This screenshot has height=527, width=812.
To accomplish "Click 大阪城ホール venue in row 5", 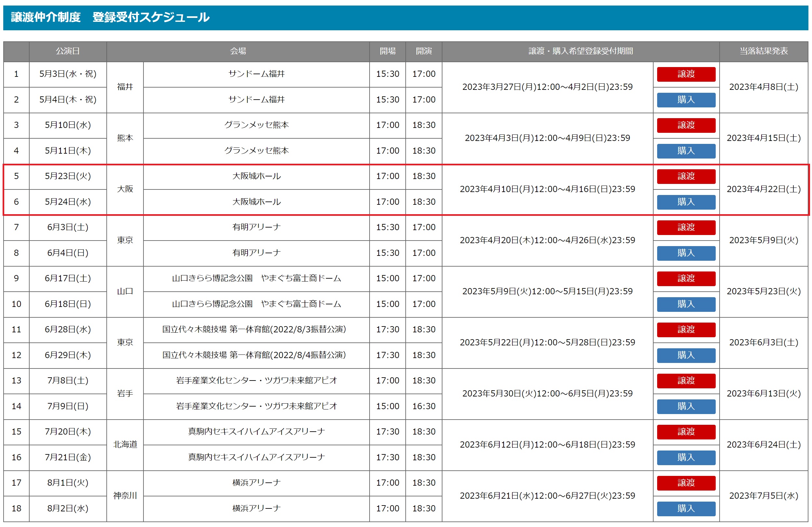I will [256, 176].
